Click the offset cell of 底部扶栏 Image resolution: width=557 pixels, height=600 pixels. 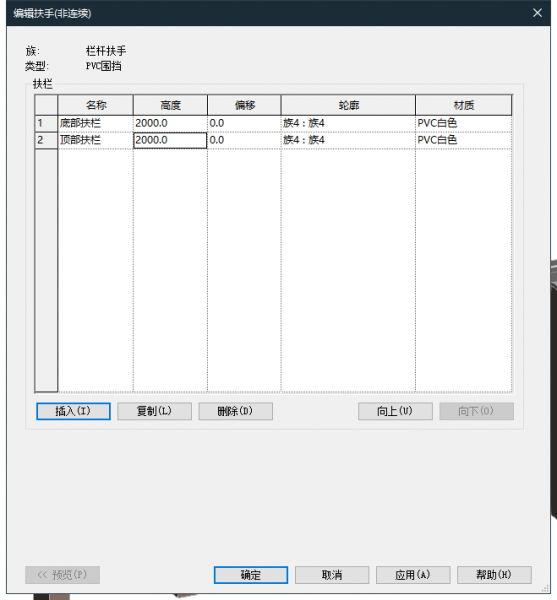(x=244, y=123)
